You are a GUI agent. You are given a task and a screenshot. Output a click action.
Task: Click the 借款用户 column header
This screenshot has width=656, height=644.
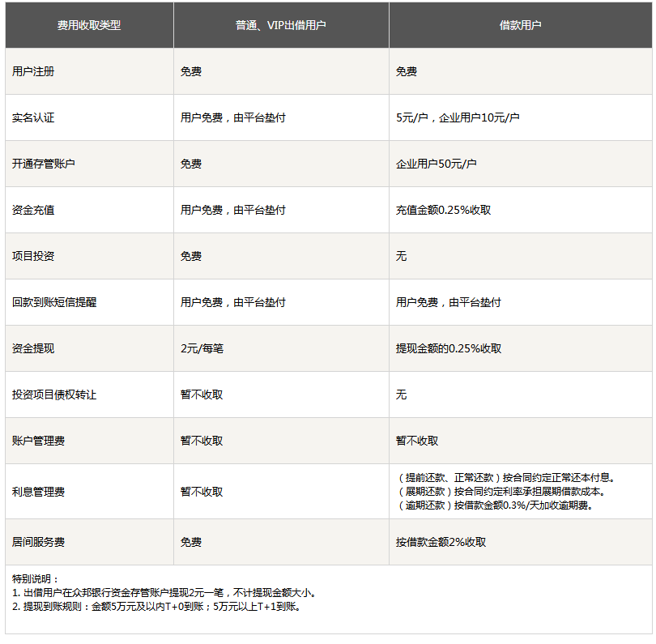tap(520, 25)
